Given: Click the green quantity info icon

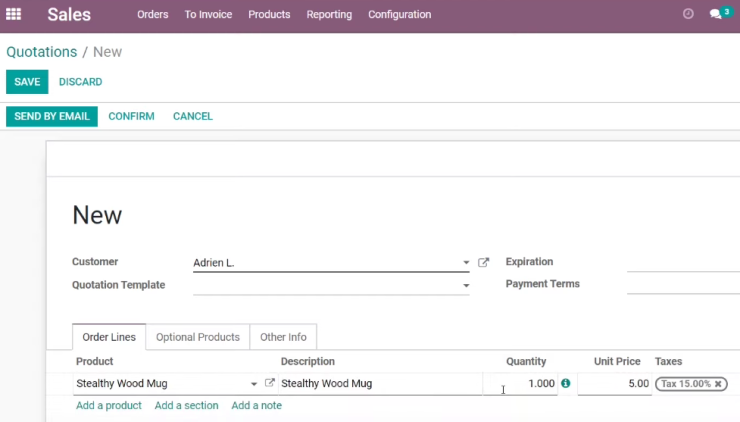Looking at the screenshot, I should (x=565, y=383).
